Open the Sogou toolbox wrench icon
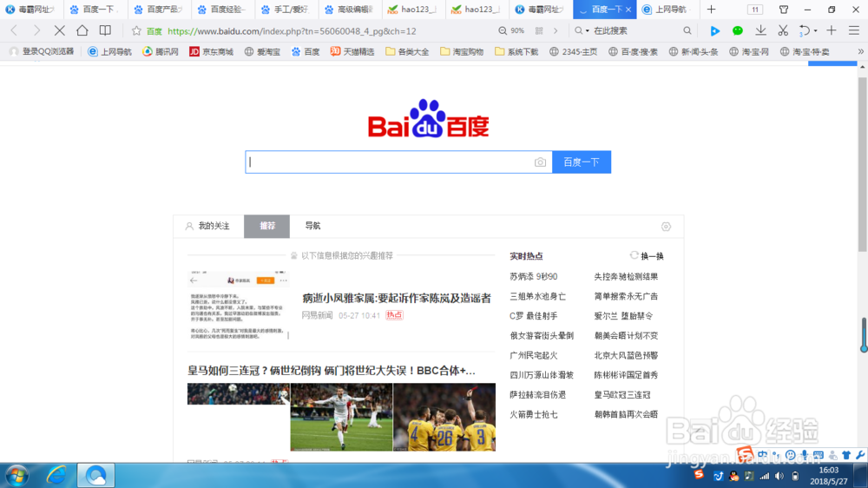 click(x=860, y=455)
